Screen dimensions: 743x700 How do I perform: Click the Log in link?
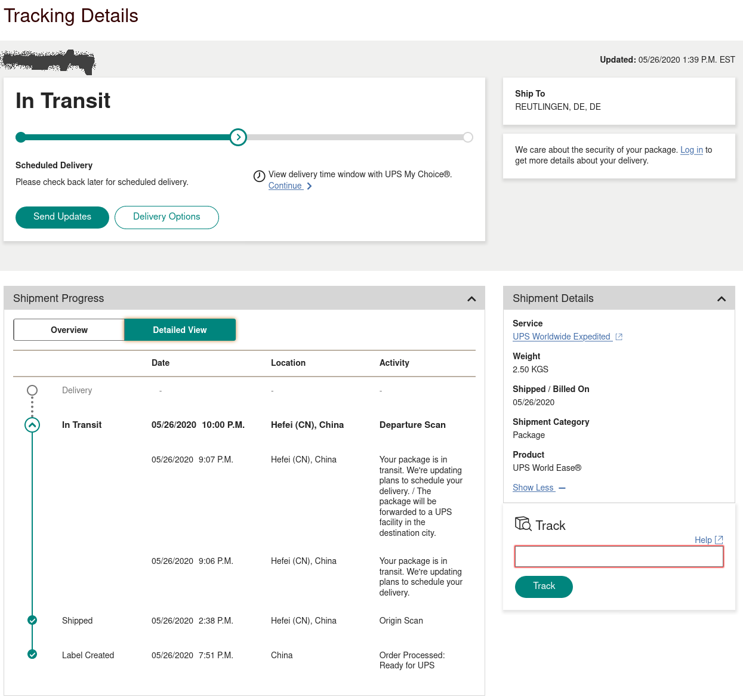[691, 150]
